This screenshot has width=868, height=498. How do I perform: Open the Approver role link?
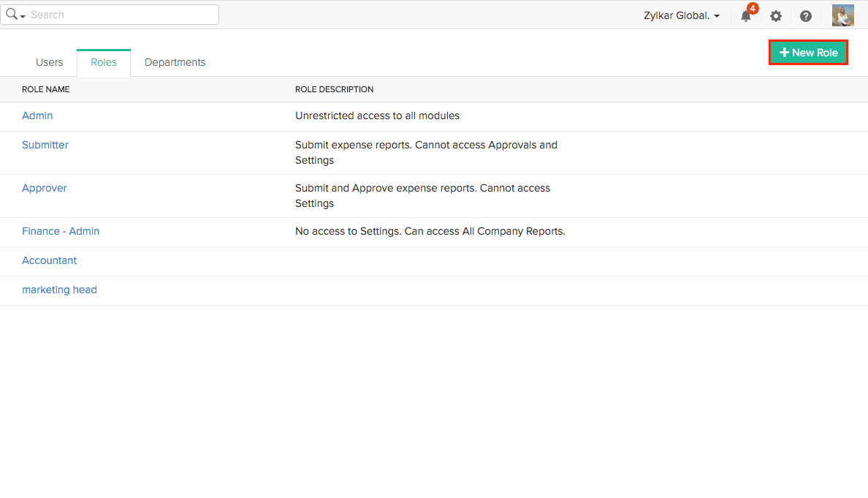pos(45,188)
